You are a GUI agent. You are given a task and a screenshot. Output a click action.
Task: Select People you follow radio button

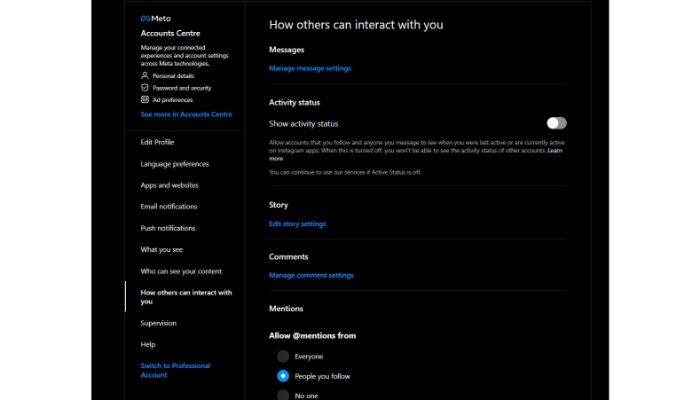point(283,376)
